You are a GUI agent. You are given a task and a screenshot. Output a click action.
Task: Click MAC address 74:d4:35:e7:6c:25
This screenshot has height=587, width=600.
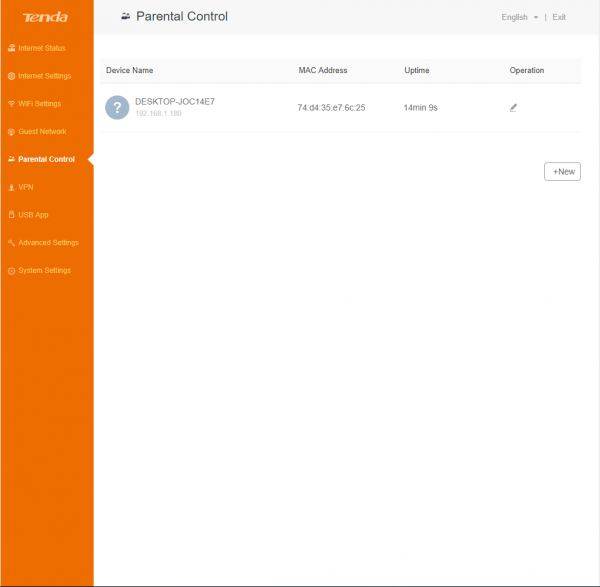(x=331, y=108)
